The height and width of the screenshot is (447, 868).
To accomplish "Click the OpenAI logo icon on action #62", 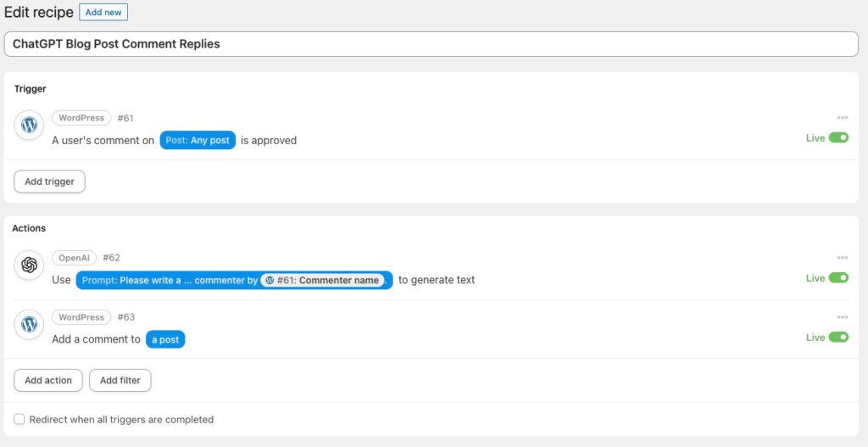I will point(29,265).
